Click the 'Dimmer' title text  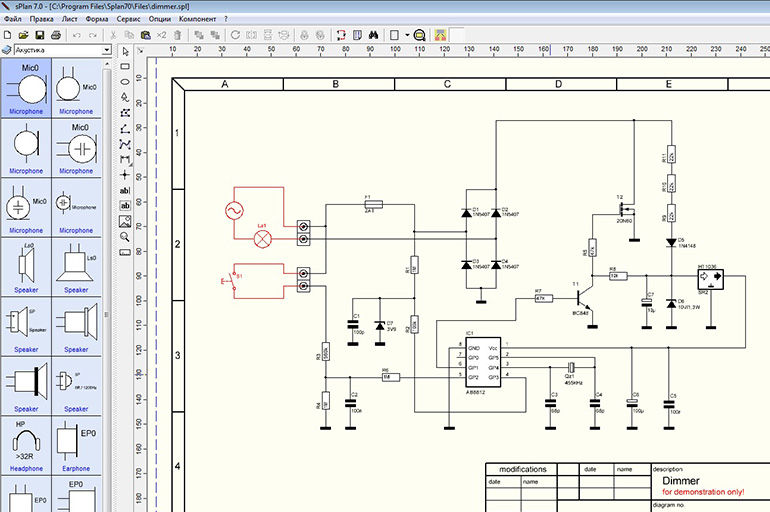681,481
